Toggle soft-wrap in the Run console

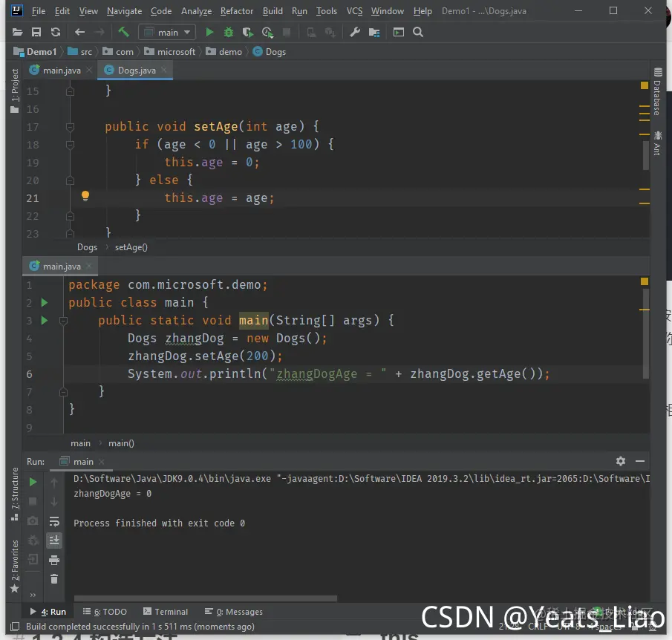point(54,521)
